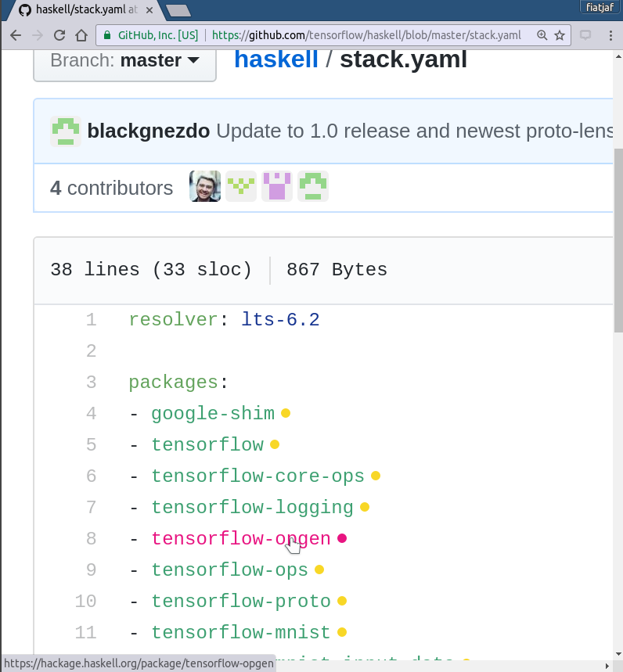The width and height of the screenshot is (623, 672).
Task: Bookmark this page with star icon
Action: click(560, 35)
